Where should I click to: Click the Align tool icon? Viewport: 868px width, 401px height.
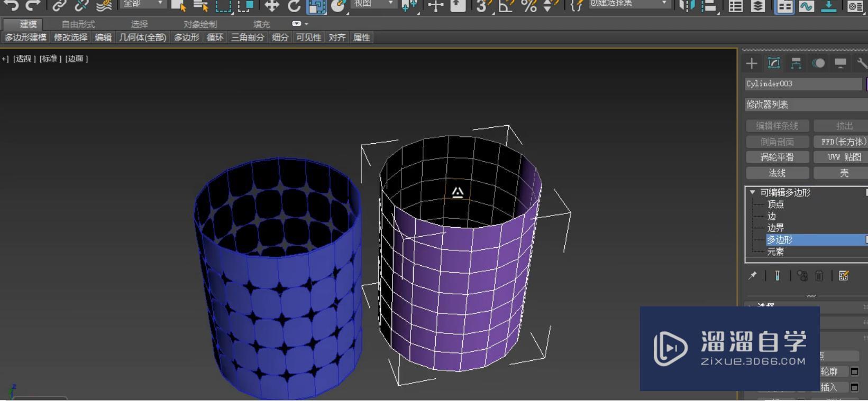709,5
